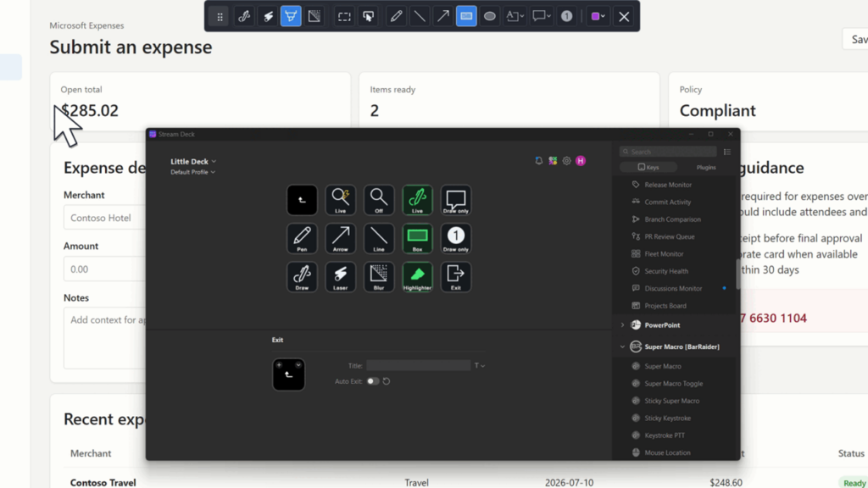This screenshot has height=488, width=868.
Task: Click the Exit key on Stream Deck
Action: tap(455, 277)
